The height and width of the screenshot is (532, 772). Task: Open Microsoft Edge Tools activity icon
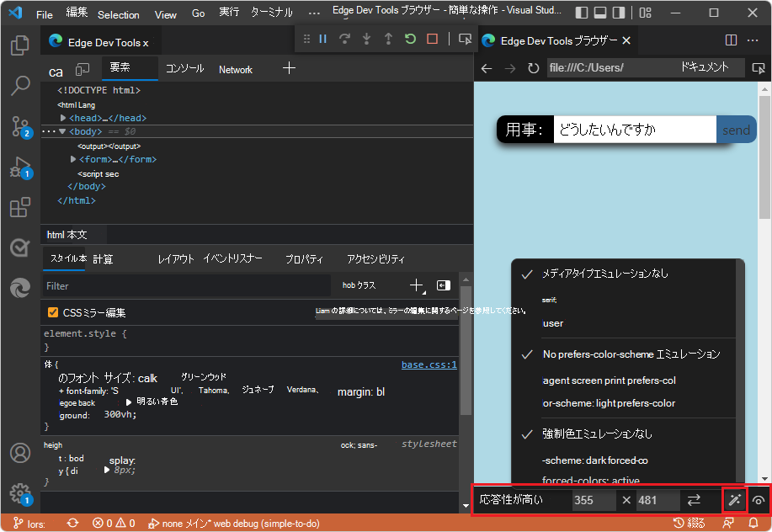19,288
